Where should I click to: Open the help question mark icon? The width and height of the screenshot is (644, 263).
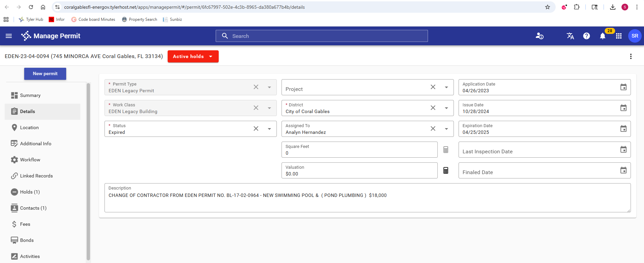(x=586, y=36)
